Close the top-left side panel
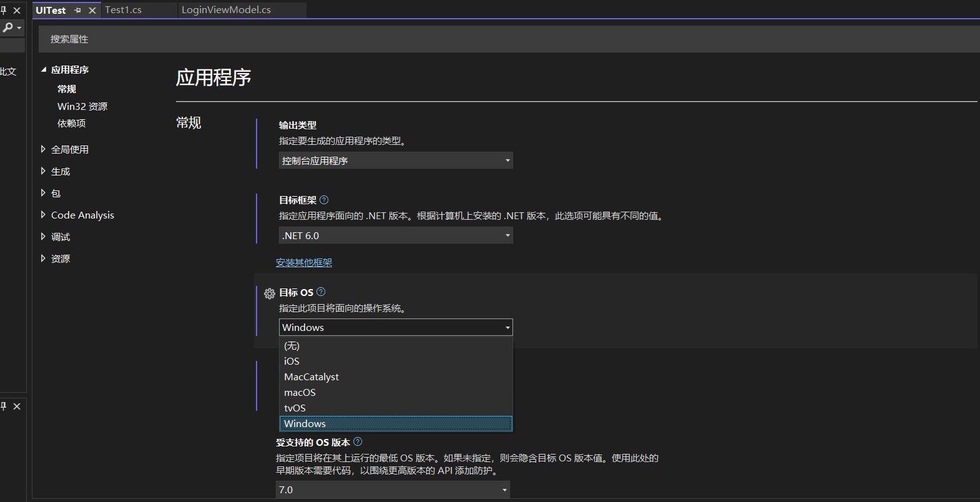 click(17, 10)
